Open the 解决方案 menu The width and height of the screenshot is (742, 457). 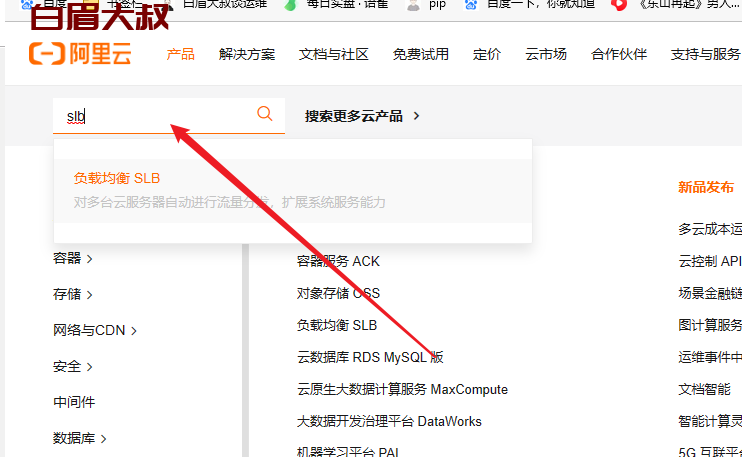click(x=247, y=54)
